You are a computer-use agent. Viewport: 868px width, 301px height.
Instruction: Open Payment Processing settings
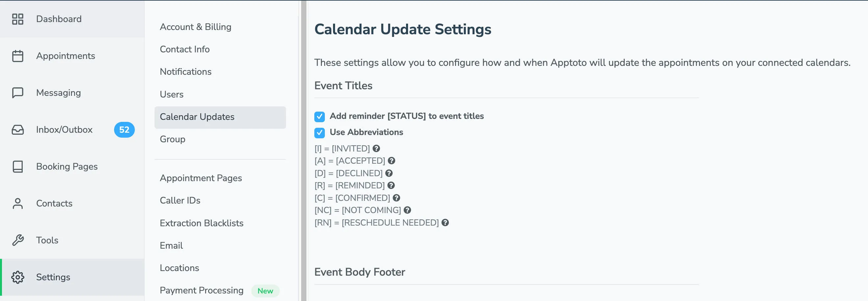pos(202,290)
